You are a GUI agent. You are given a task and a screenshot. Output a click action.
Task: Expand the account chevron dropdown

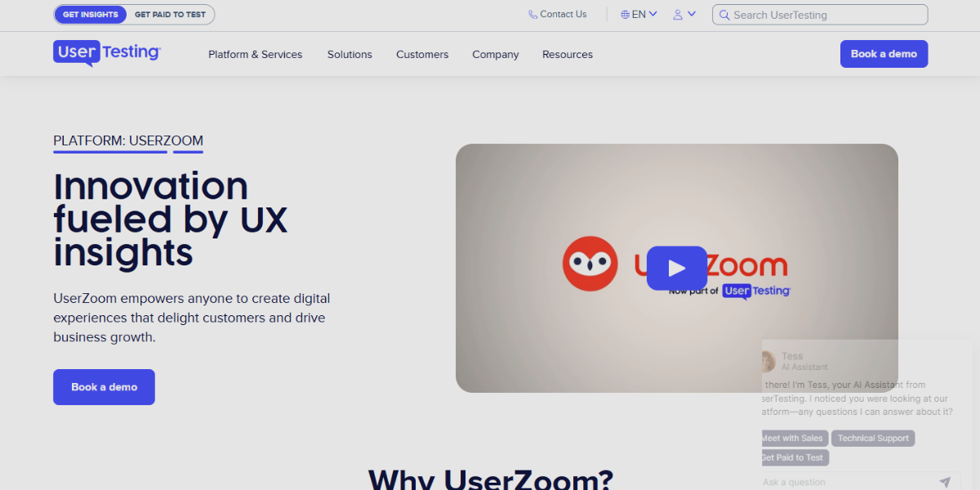(x=690, y=14)
